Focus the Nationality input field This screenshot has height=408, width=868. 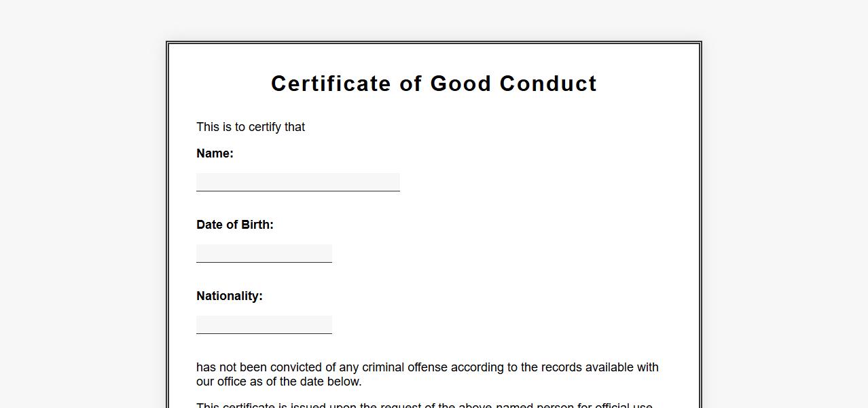pyautogui.click(x=264, y=324)
